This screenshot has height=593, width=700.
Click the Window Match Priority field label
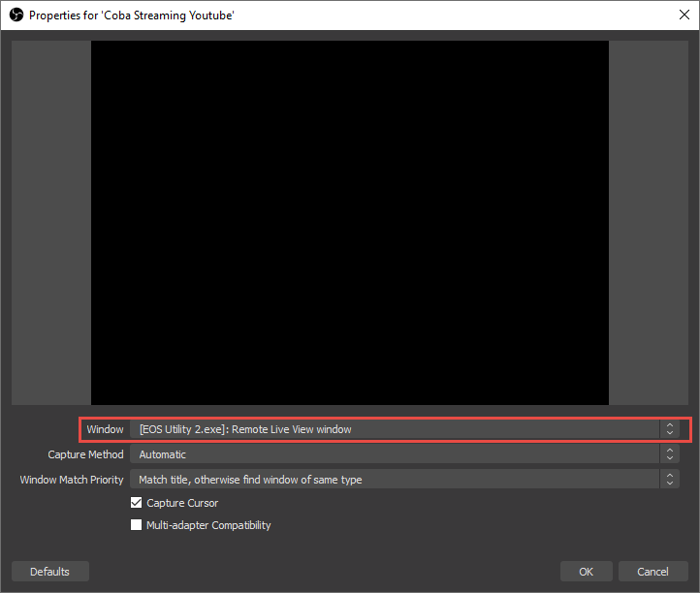(x=72, y=480)
